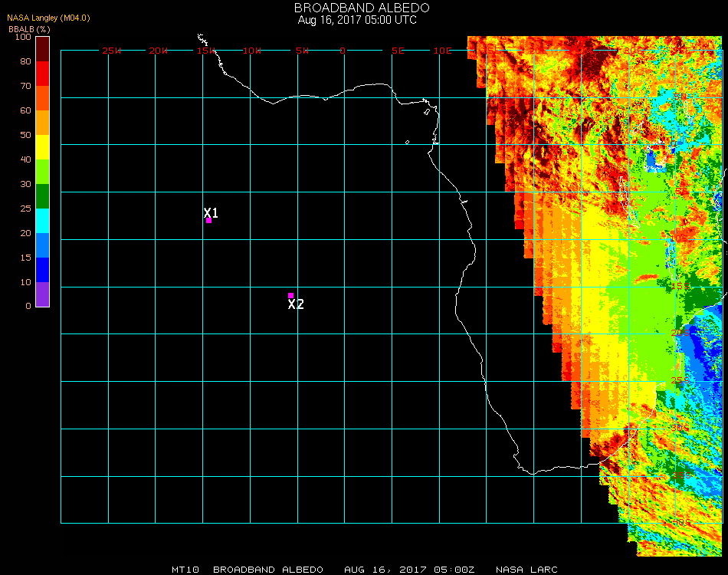The width and height of the screenshot is (728, 575).
Task: Click the '25S' latitude label
Action: click(680, 380)
